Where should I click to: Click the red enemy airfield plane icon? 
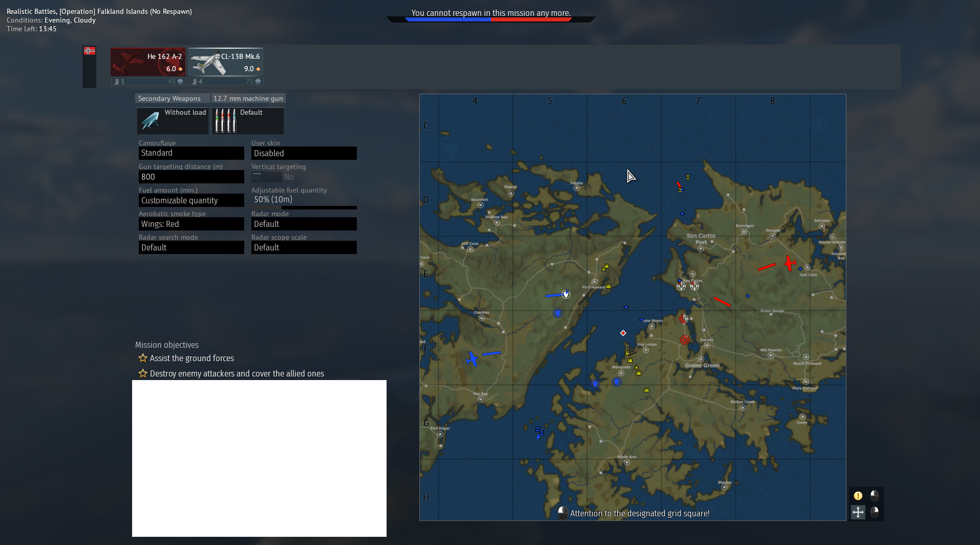(790, 263)
